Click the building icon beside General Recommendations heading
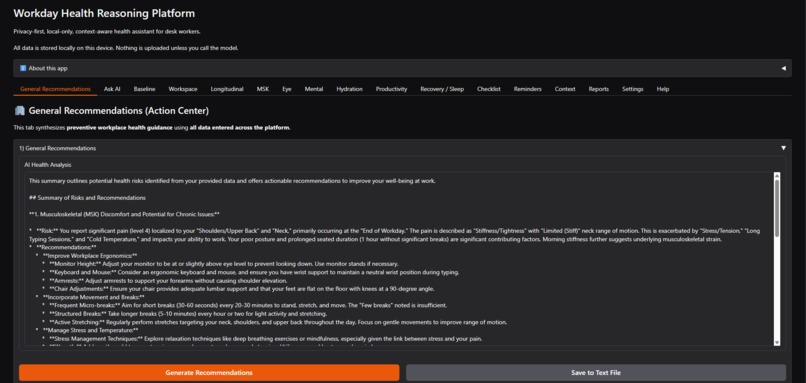The image size is (806, 383). 20,111
